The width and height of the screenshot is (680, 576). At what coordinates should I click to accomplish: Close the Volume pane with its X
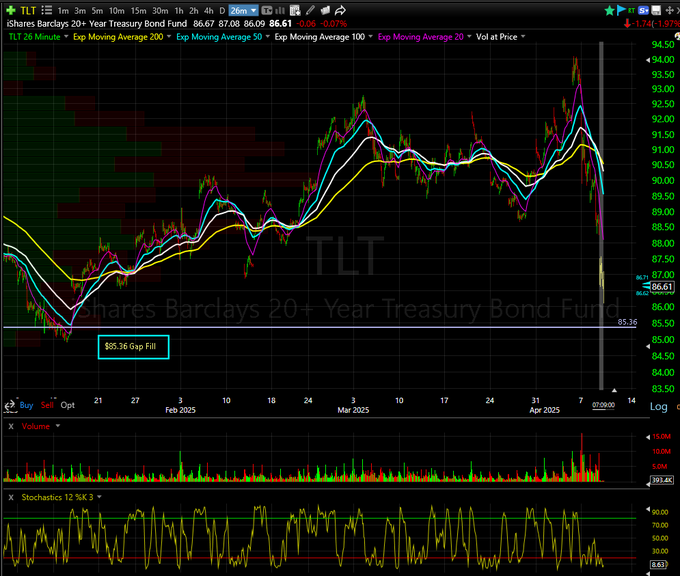tap(10, 426)
